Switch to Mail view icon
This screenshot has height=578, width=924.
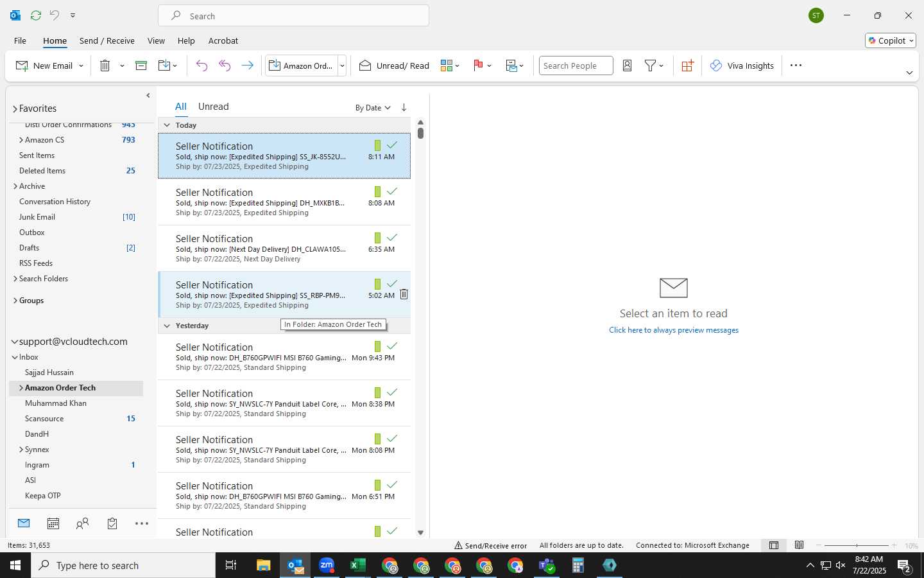[24, 523]
